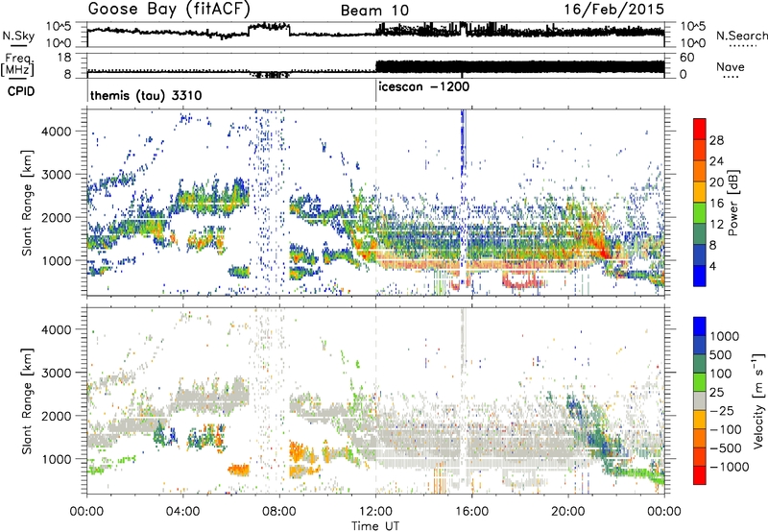
Task: Click the '-500' velocity colorbar tick
Action: pos(726,448)
